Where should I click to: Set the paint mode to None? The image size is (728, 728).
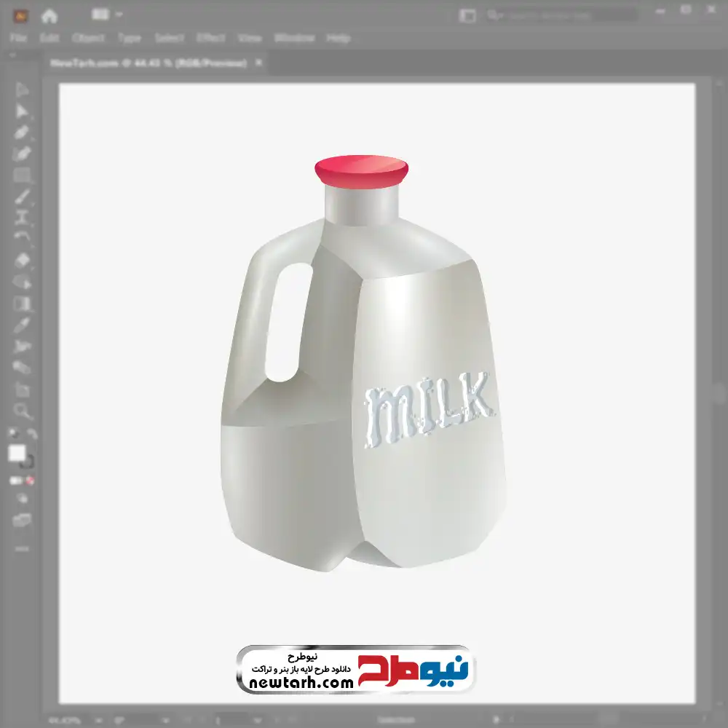(x=31, y=480)
